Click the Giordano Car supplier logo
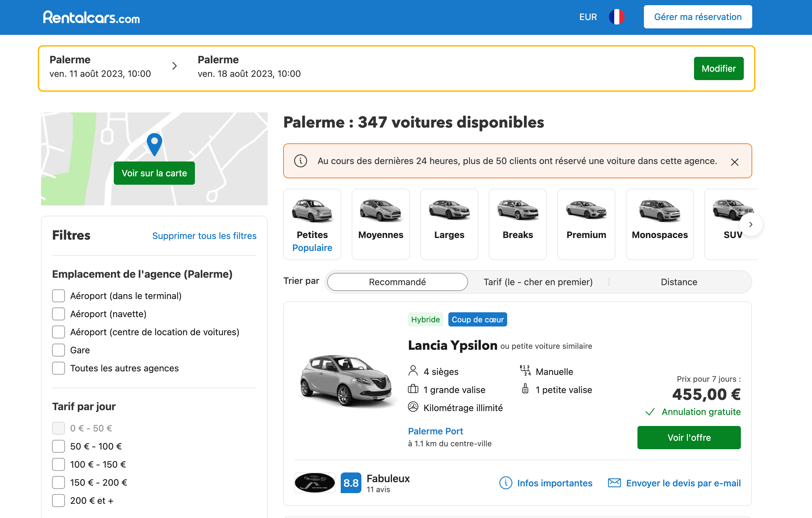 click(315, 482)
